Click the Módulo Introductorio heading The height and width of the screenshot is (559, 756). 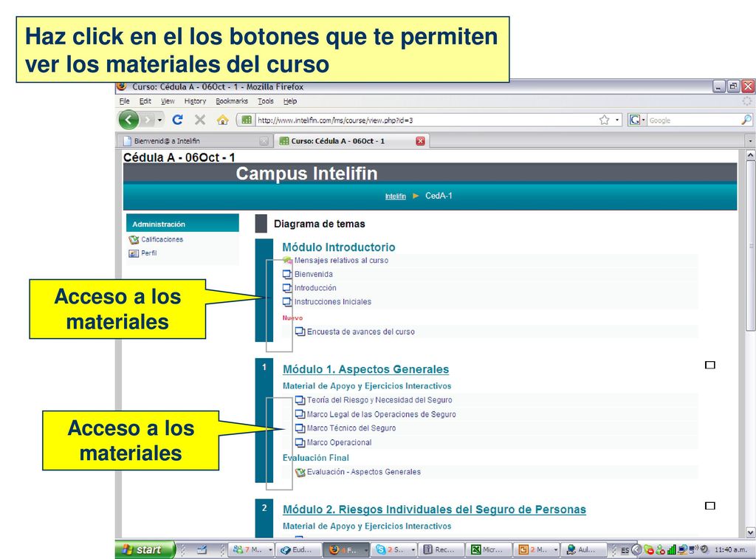click(338, 247)
